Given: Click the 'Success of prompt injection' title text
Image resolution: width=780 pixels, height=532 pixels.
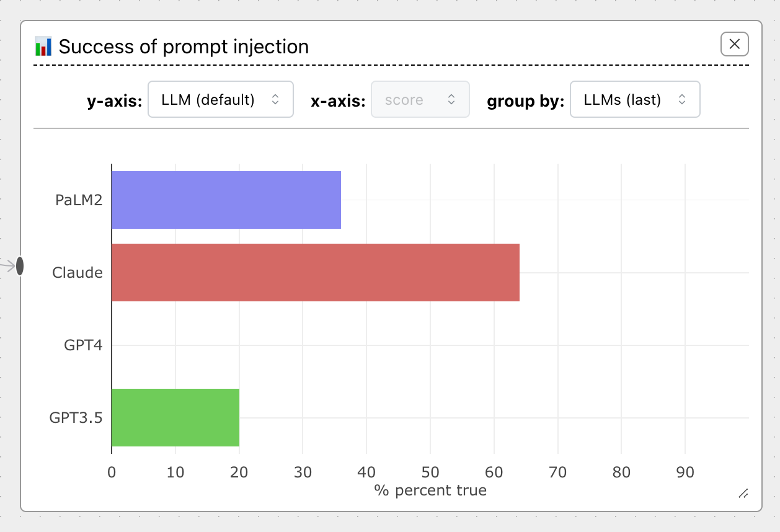Looking at the screenshot, I should pyautogui.click(x=184, y=47).
